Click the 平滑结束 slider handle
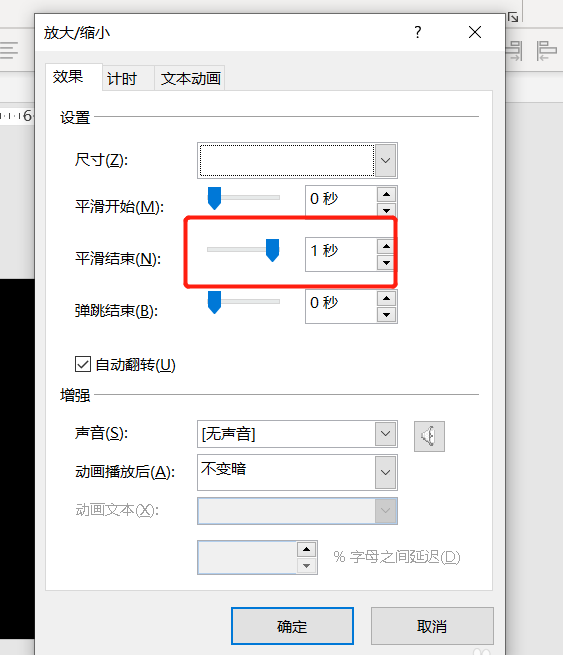This screenshot has height=655, width=563. click(x=273, y=250)
